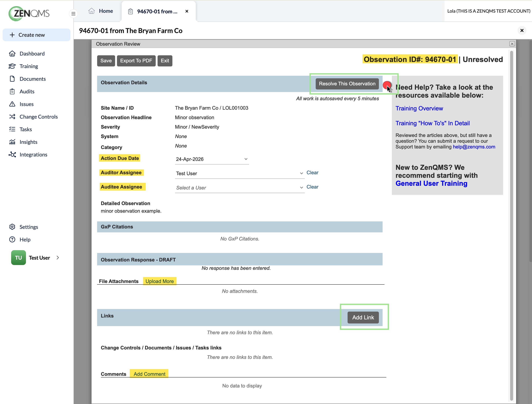Open Dashboard in the sidebar

click(x=32, y=54)
